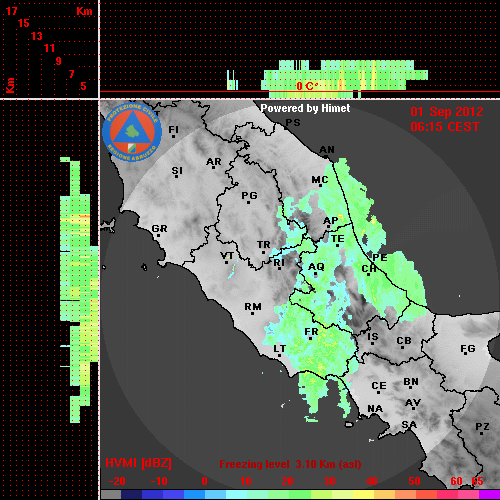The height and width of the screenshot is (500, 500).
Task: Click the '7' altitude label
Action: pos(71,74)
